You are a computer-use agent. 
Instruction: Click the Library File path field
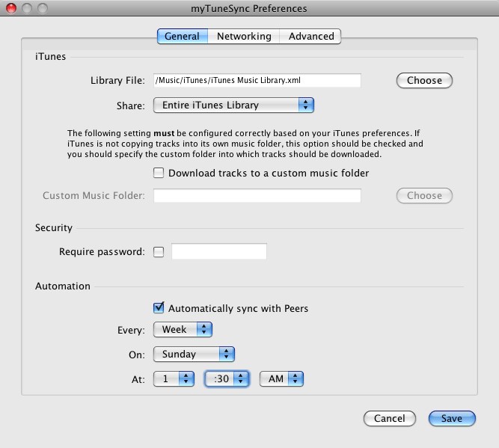[257, 80]
